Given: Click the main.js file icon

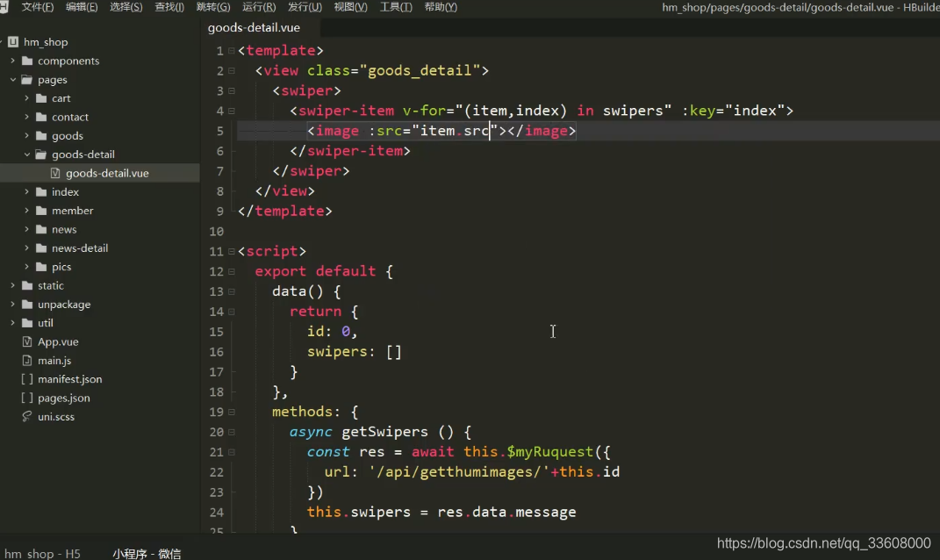Looking at the screenshot, I should (x=27, y=361).
